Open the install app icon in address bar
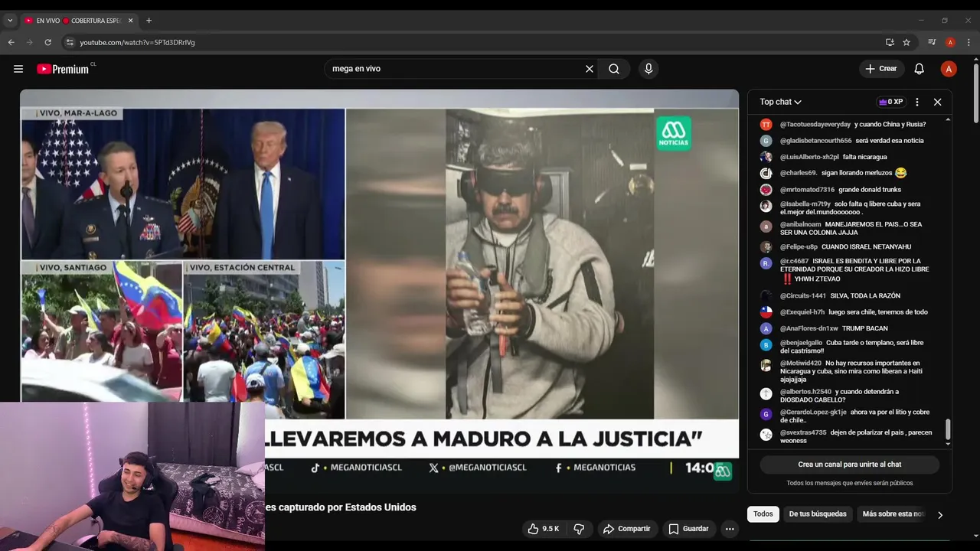Viewport: 980px width, 551px height. click(x=890, y=42)
